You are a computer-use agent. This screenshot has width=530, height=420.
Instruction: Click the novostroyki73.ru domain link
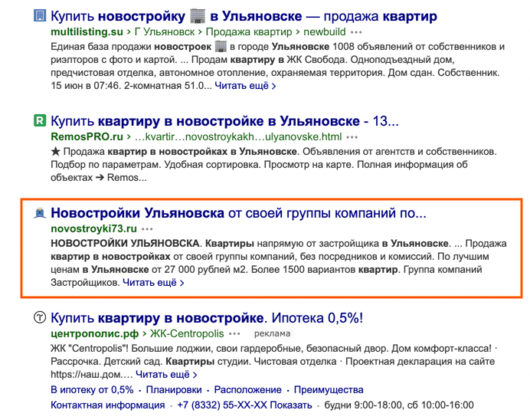(x=93, y=228)
